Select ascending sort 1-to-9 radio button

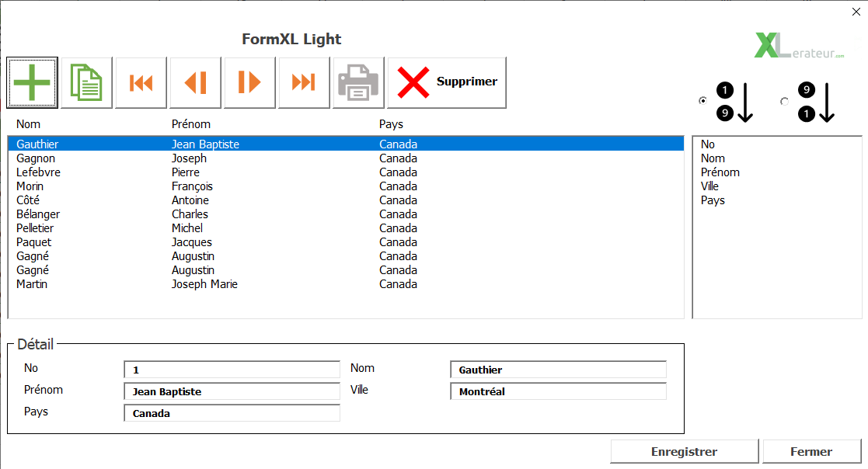click(703, 101)
